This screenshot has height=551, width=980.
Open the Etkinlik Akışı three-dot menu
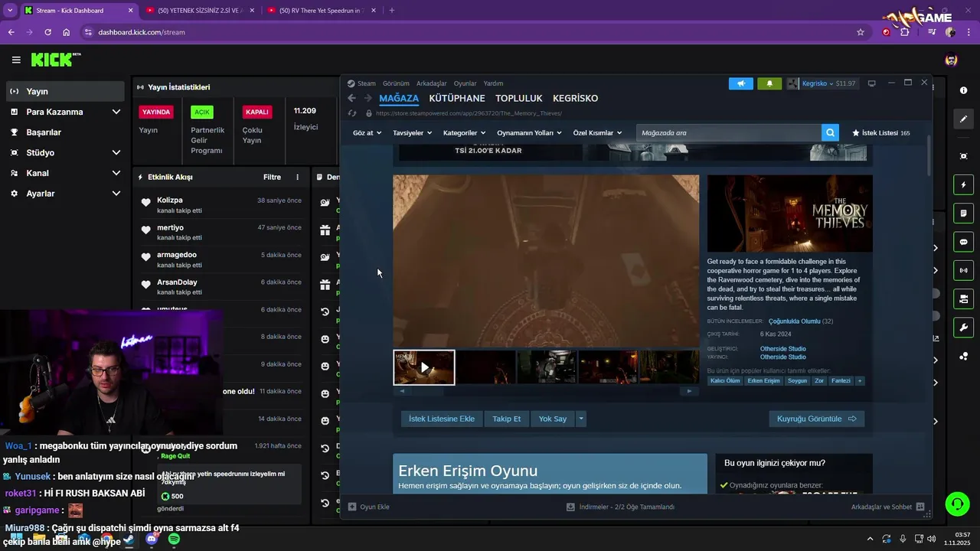point(298,177)
